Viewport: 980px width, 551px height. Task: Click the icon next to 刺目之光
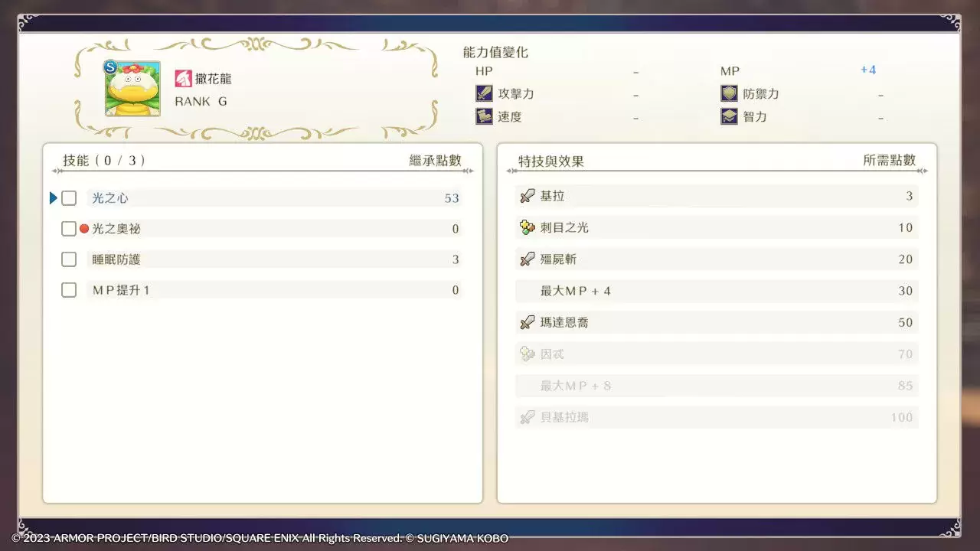click(527, 227)
